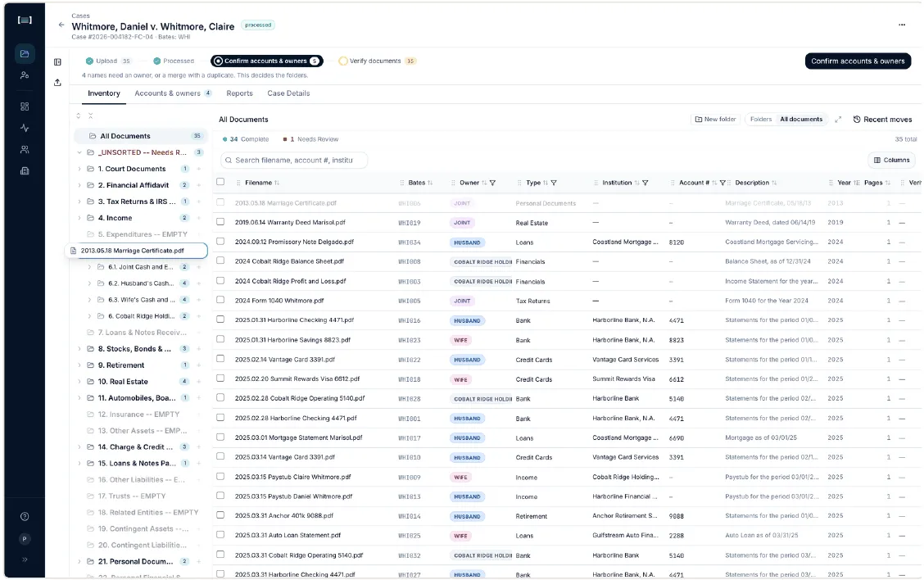Click the user avatar labeled P
Viewport: 924px width, 580px height.
(25, 539)
